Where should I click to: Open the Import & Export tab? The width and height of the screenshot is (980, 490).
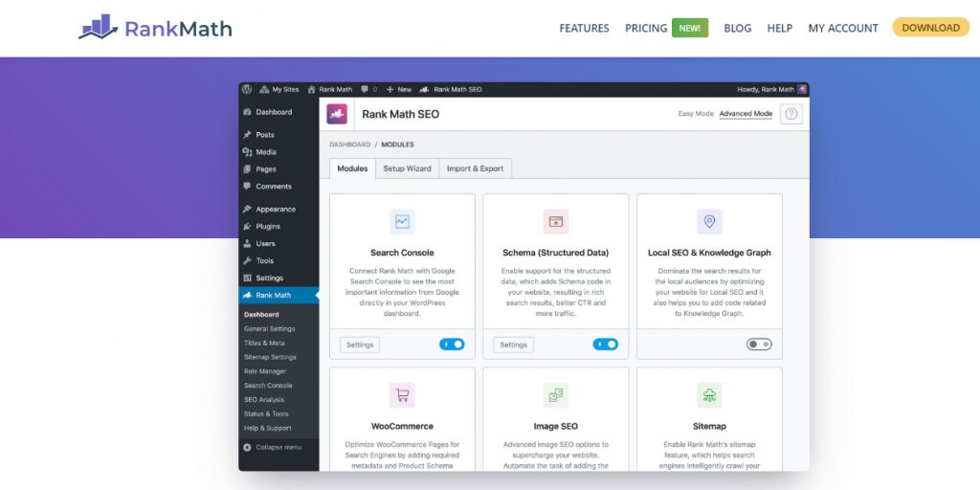point(475,168)
